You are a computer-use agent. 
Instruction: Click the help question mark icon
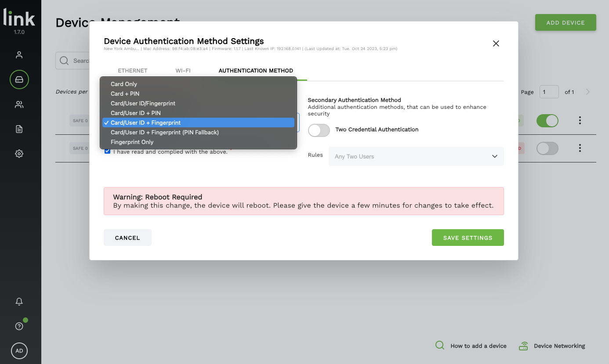click(19, 326)
